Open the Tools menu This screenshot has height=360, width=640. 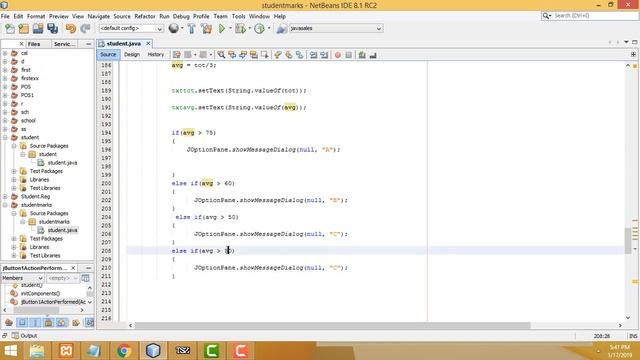[238, 16]
